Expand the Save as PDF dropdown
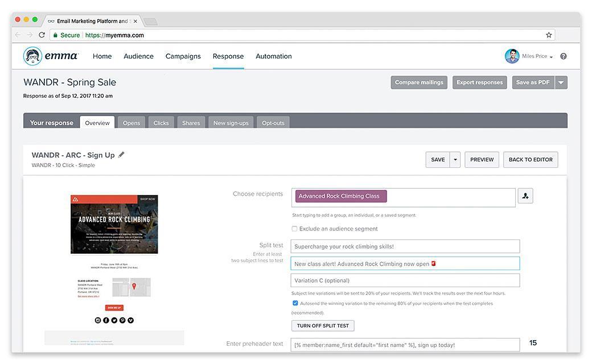Screen dimensions: 592x364 561,82
